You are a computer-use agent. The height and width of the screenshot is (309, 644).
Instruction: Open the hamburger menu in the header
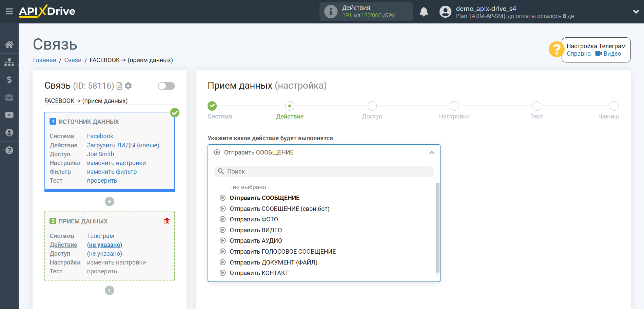tap(9, 12)
